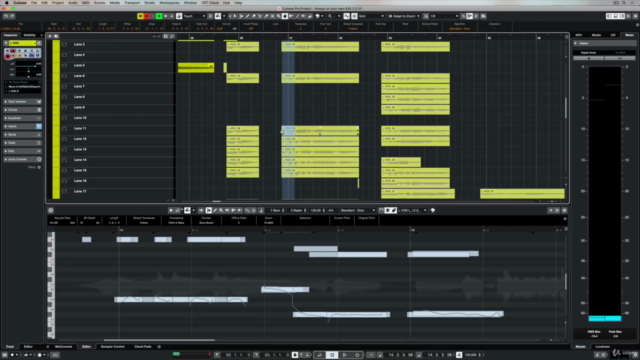The image size is (640, 360).
Task: Click the green Read automation (R) button
Action: pyautogui.click(x=159, y=16)
